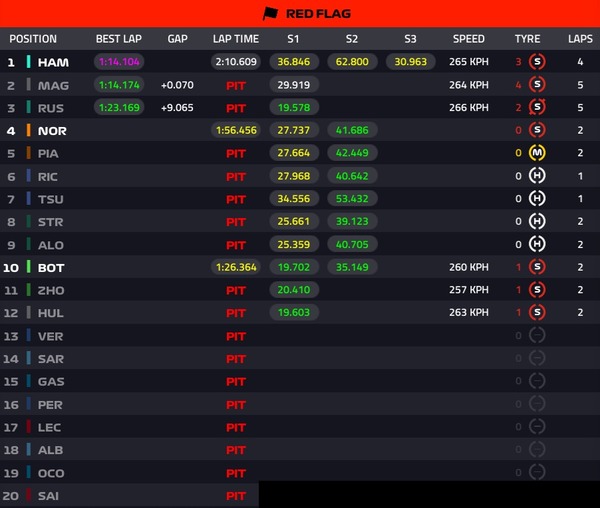The width and height of the screenshot is (600, 508).
Task: Select HAM's purple best lap 1:14.104
Action: coord(119,62)
